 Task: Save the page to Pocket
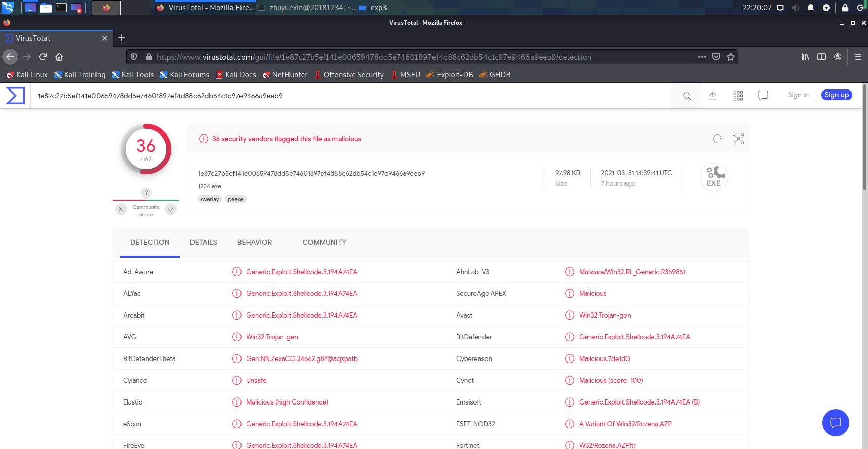pos(716,57)
